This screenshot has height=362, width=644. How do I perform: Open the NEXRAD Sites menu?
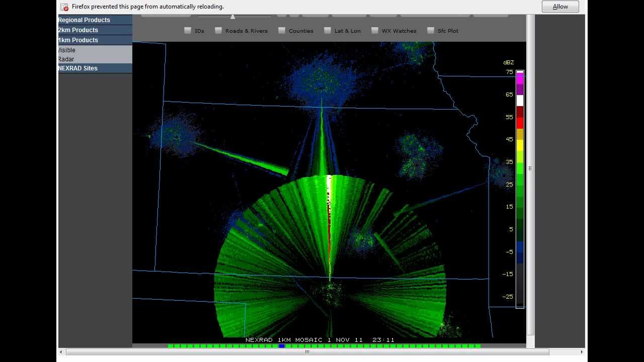[x=95, y=68]
